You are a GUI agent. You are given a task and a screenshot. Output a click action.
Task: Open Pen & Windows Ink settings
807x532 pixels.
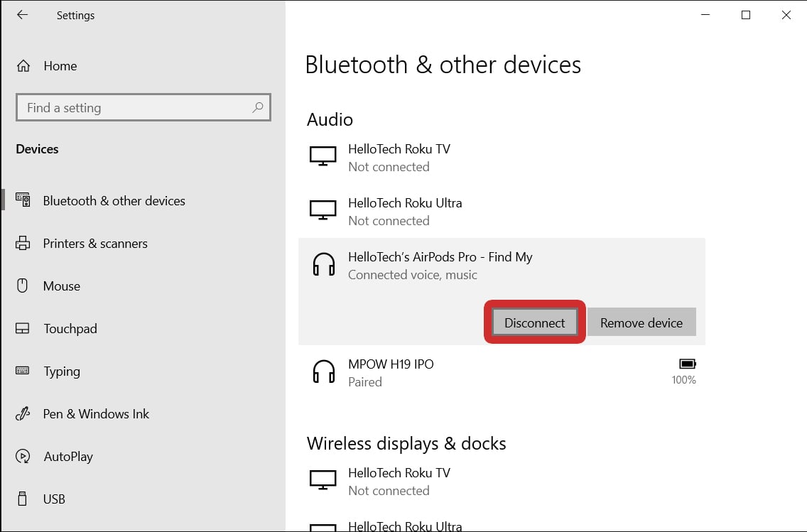click(96, 414)
